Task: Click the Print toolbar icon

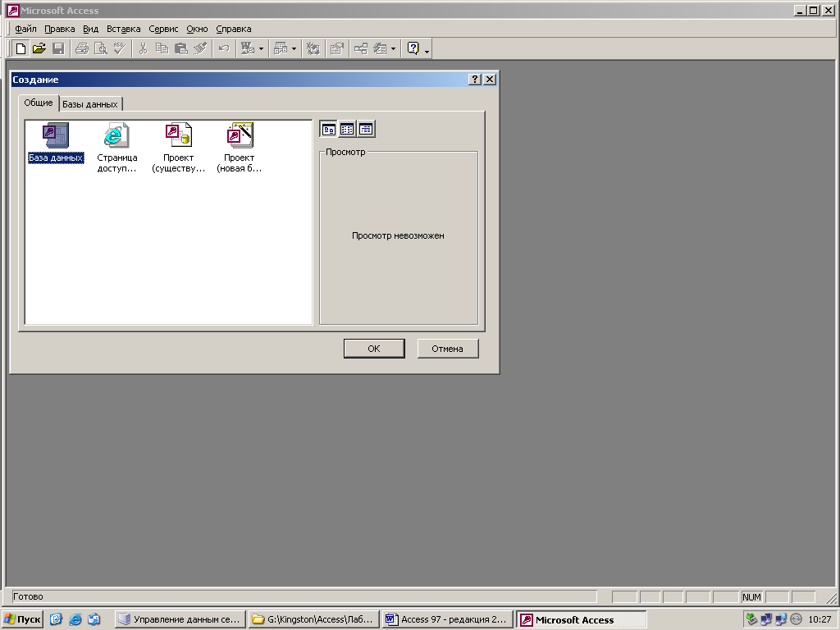Action: tap(82, 48)
